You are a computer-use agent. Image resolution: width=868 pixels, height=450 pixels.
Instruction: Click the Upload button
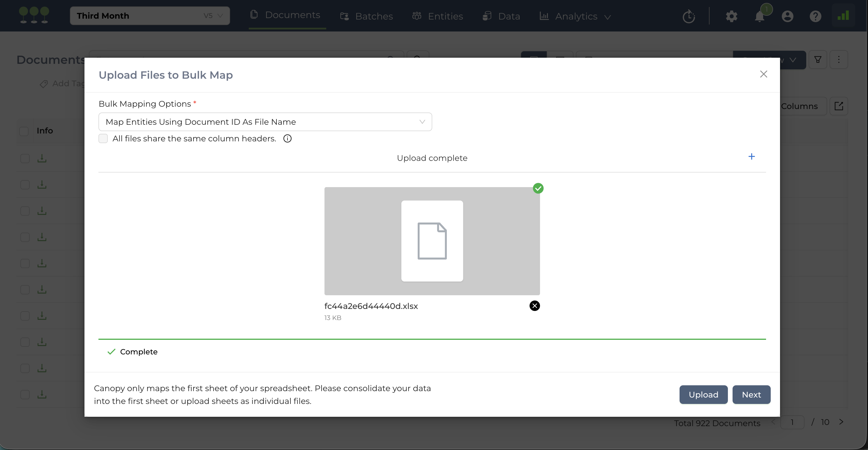point(703,394)
